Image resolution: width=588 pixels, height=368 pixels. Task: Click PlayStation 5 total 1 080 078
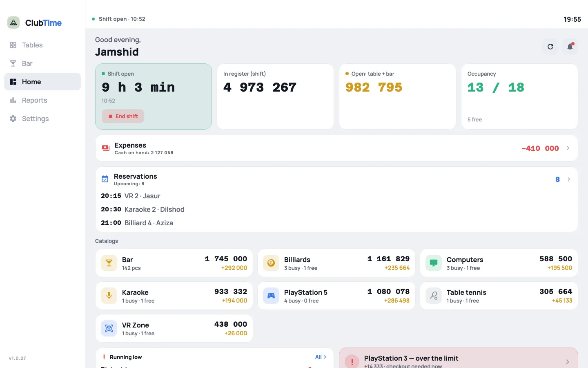(388, 292)
